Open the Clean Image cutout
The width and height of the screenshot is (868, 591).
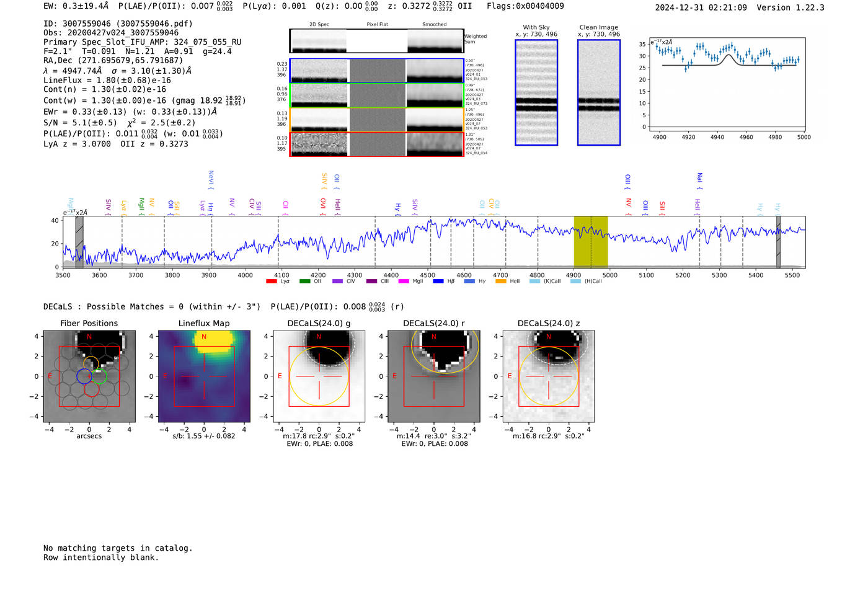599,92
